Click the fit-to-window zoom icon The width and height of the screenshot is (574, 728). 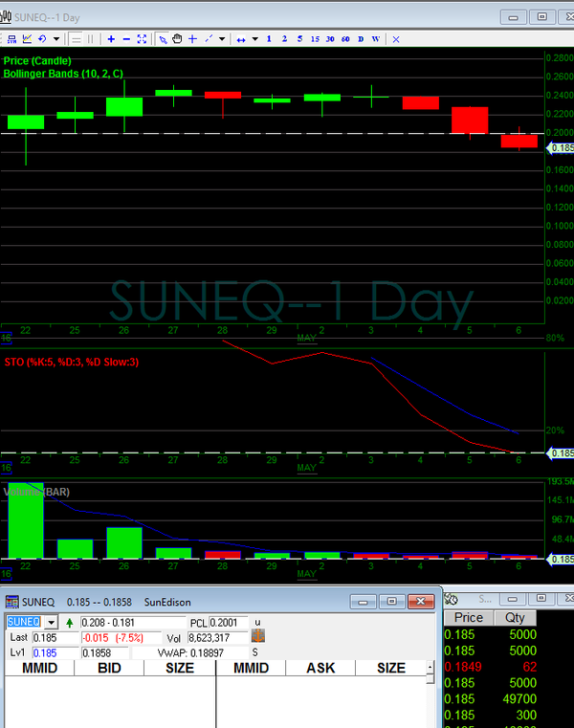143,39
